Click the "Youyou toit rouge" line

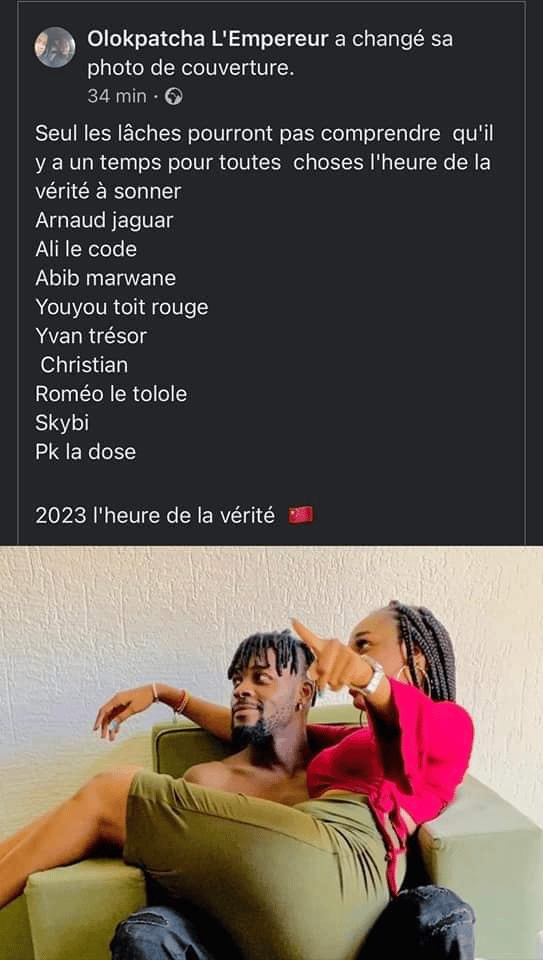coord(122,307)
